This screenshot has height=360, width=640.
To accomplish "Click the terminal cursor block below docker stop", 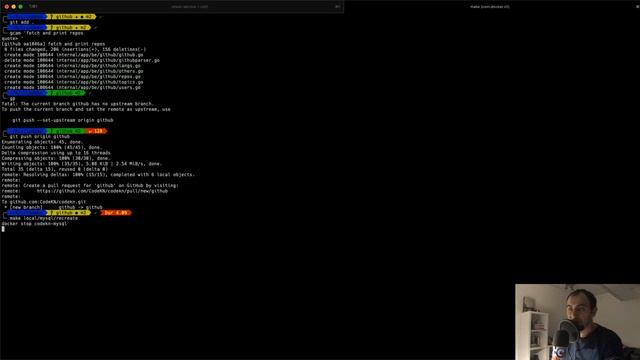I will click(x=3, y=229).
